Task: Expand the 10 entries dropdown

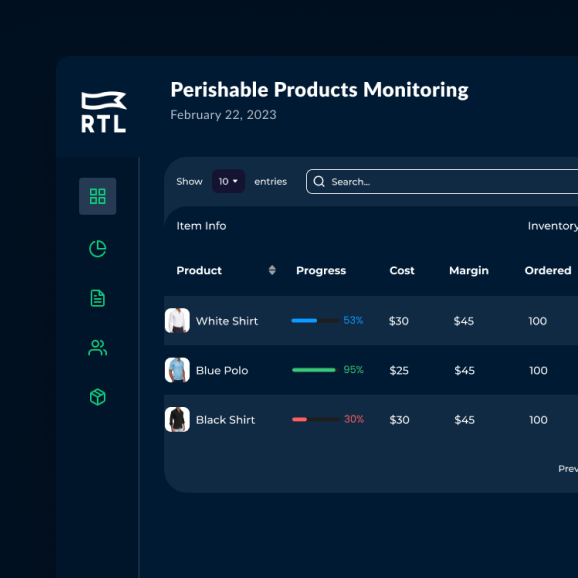Action: [x=228, y=181]
